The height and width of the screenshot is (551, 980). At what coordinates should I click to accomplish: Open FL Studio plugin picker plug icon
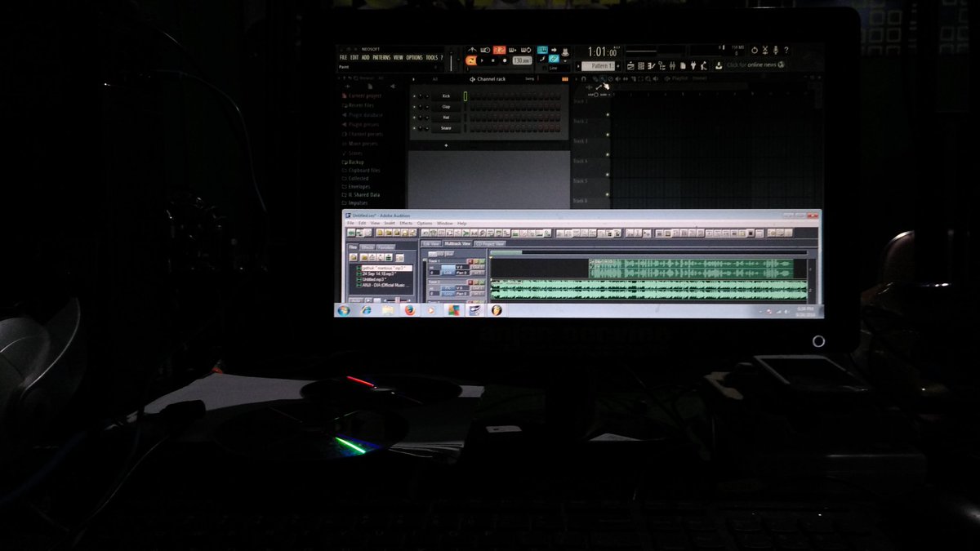pos(693,66)
